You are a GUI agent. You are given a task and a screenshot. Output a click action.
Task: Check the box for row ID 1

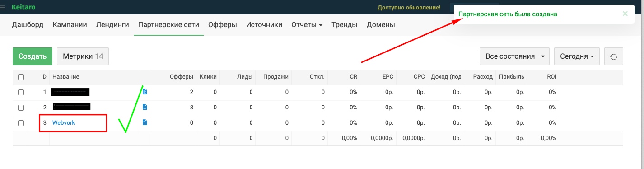pyautogui.click(x=21, y=92)
